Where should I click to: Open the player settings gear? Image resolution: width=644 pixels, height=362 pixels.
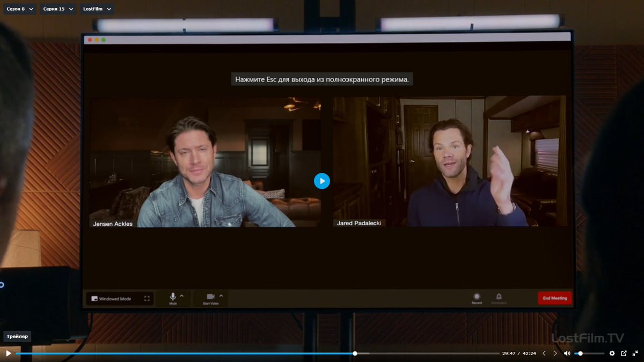[x=612, y=353]
